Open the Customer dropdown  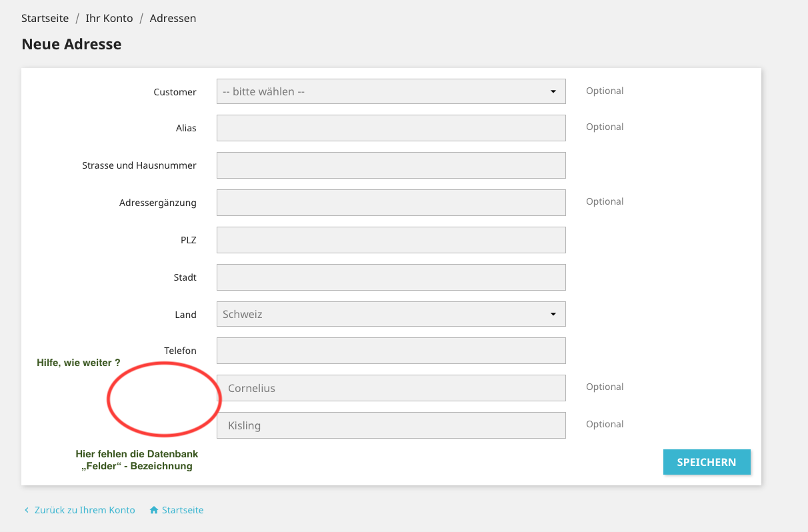click(x=391, y=91)
